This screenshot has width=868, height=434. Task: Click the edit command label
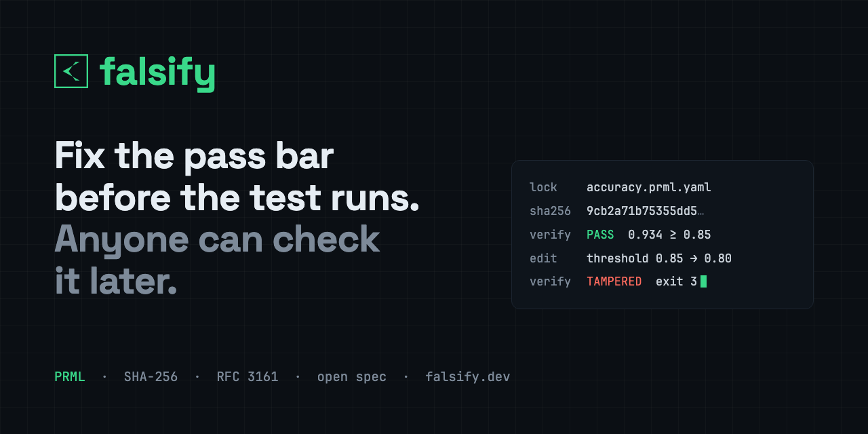coord(543,258)
